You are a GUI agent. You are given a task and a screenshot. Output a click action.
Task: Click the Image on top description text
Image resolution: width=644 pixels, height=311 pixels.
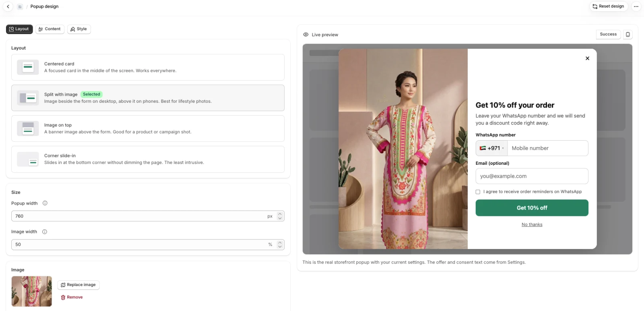point(118,132)
